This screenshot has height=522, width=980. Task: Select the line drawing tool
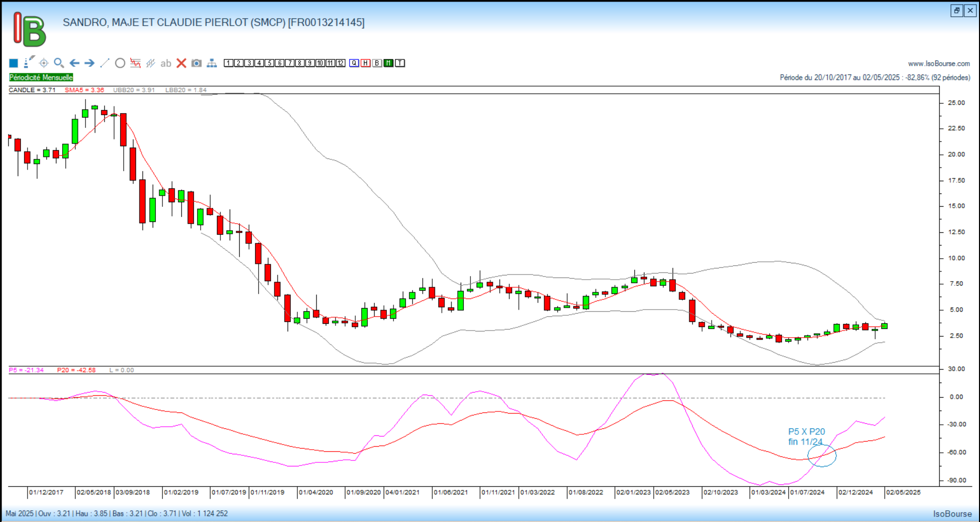click(105, 63)
